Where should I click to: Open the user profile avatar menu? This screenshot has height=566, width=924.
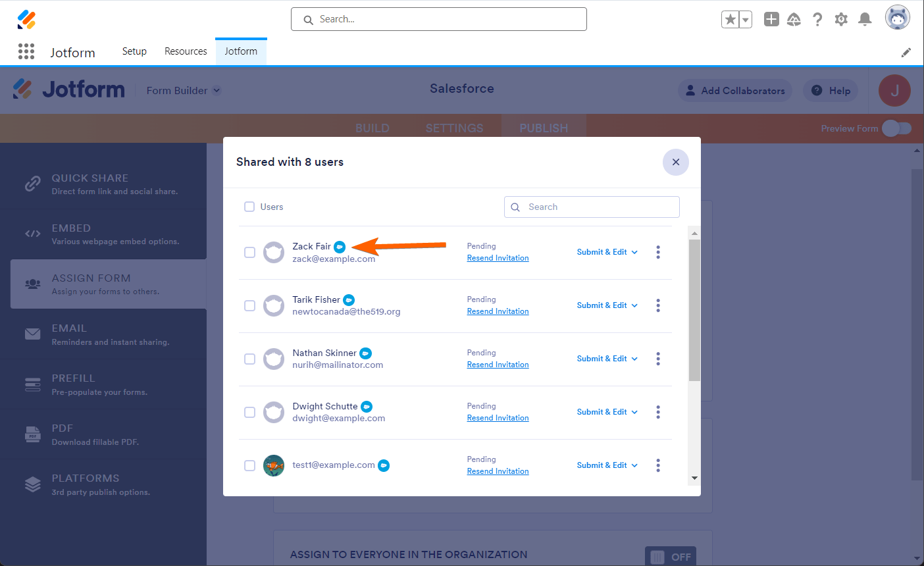tap(898, 18)
